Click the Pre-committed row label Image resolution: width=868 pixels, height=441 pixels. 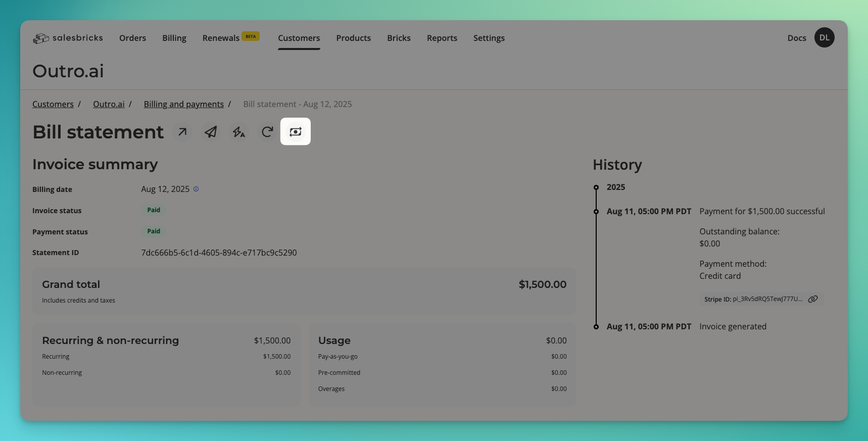[x=339, y=373]
